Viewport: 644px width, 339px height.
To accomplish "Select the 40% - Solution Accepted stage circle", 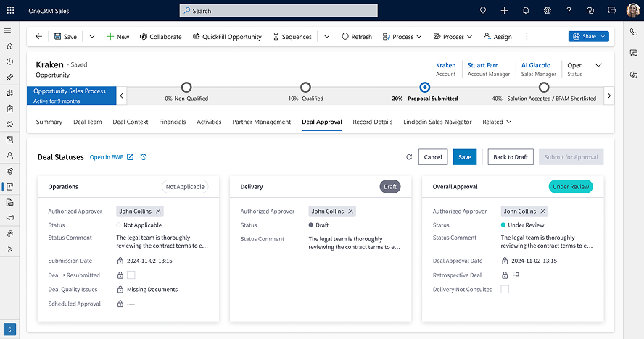I will coord(544,87).
